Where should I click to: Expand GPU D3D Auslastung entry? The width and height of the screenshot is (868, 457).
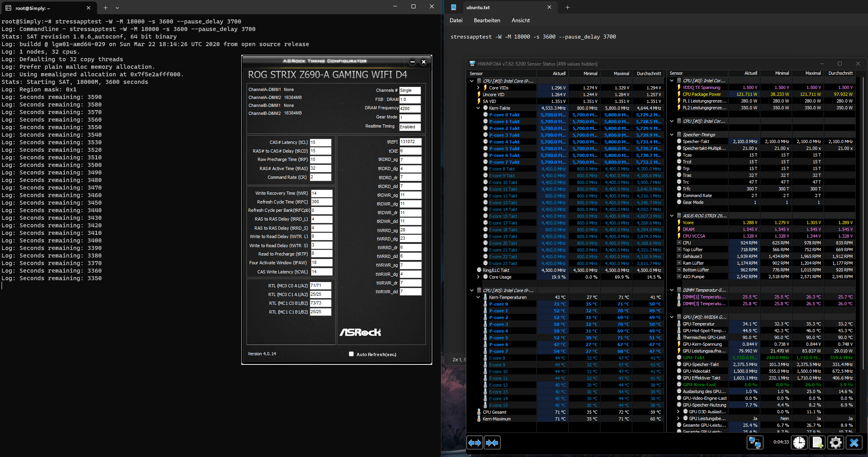pos(678,412)
